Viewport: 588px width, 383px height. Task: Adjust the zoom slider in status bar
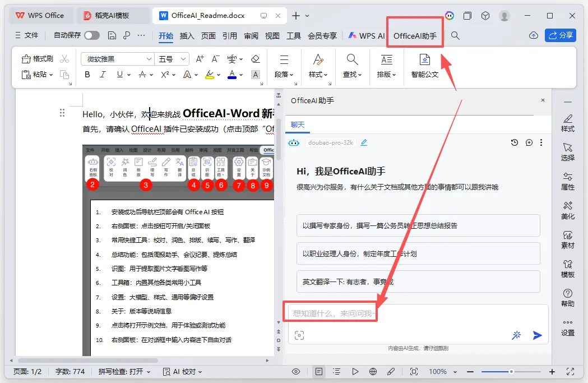coord(511,371)
